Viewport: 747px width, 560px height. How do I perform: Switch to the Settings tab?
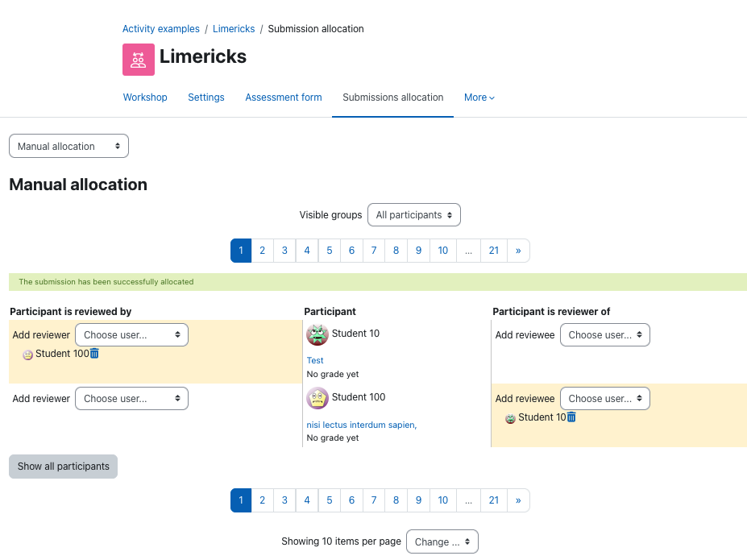[205, 97]
